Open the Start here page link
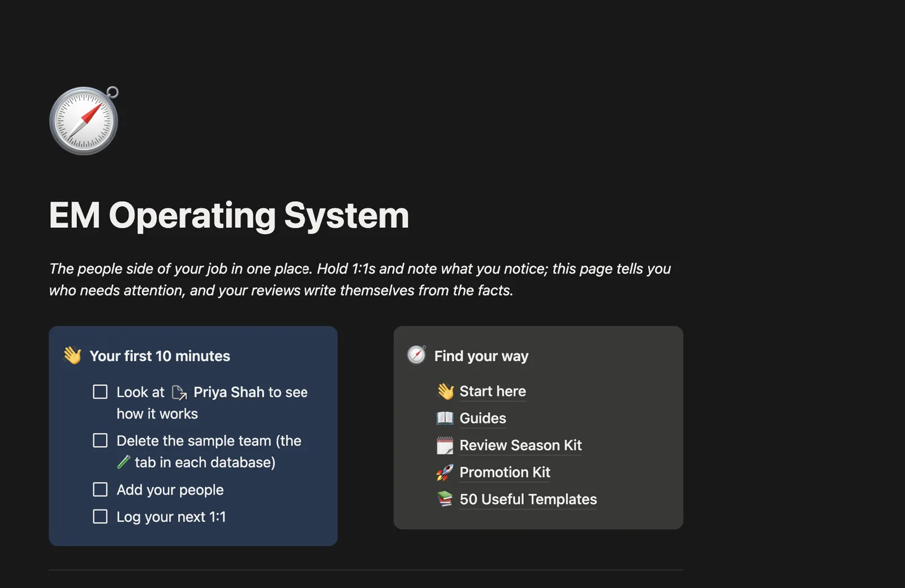Image resolution: width=905 pixels, height=588 pixels. point(493,391)
